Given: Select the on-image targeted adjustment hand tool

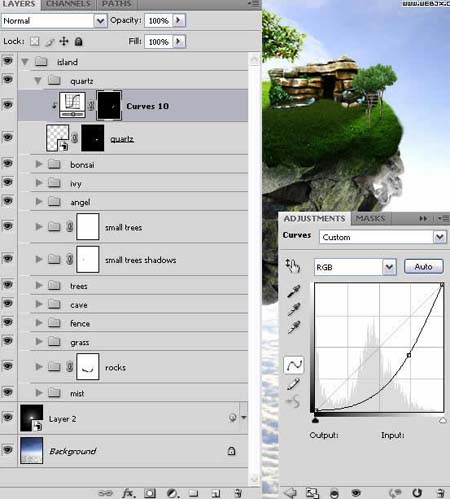Looking at the screenshot, I should coord(293,266).
